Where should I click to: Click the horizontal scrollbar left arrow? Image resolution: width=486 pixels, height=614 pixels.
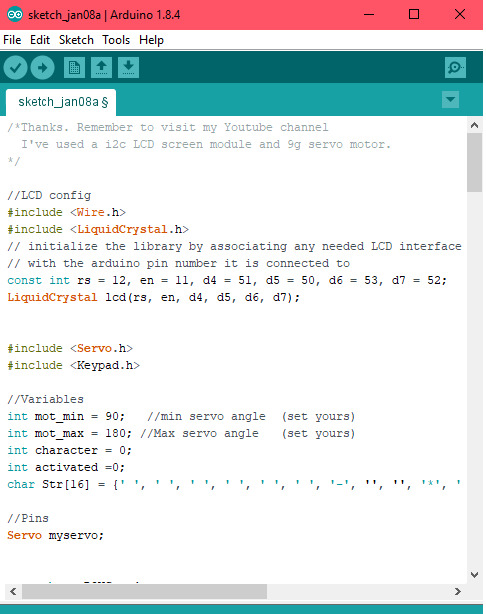13,591
